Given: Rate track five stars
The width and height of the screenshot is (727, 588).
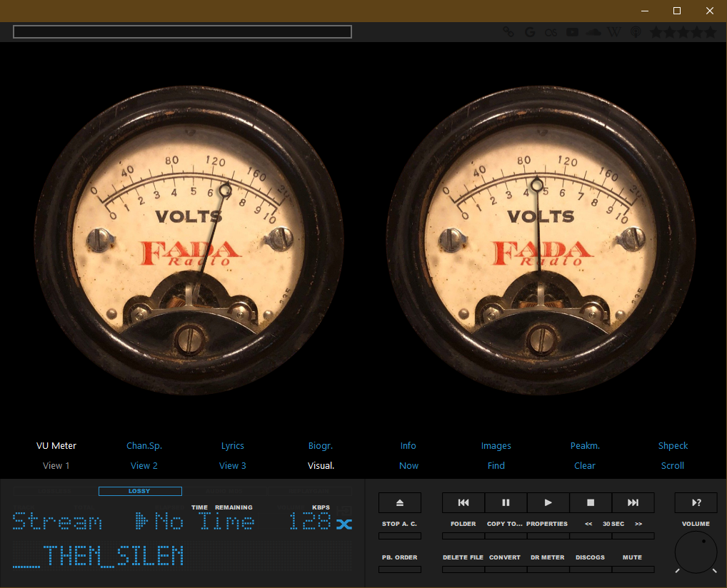Looking at the screenshot, I should pos(711,32).
